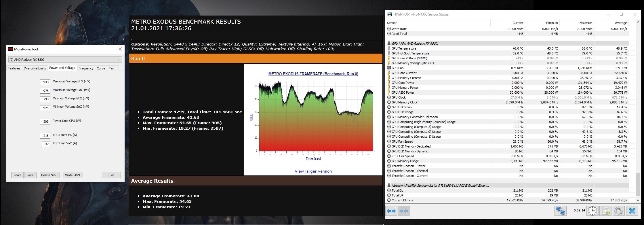Close sensors with blue X button
Viewport: 644px width, 225px height.
click(632, 211)
